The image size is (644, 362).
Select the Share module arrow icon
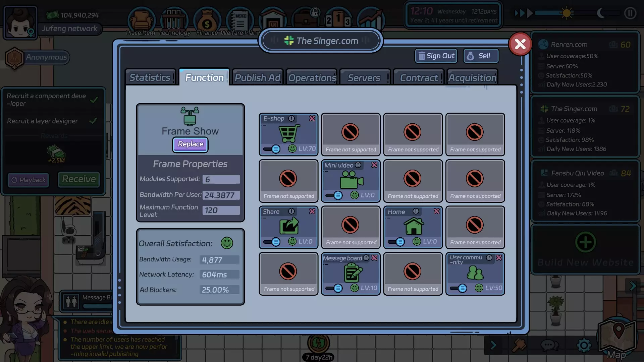(x=289, y=226)
